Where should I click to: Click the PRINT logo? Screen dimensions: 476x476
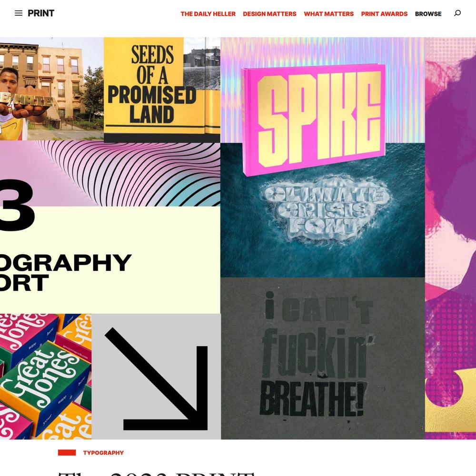[41, 13]
